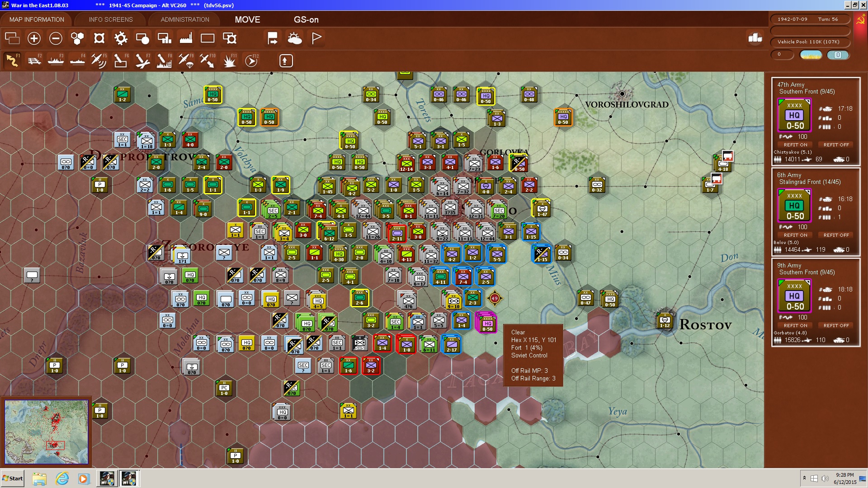Click the Vehicle Pool readout
The image size is (868, 488).
coord(809,42)
